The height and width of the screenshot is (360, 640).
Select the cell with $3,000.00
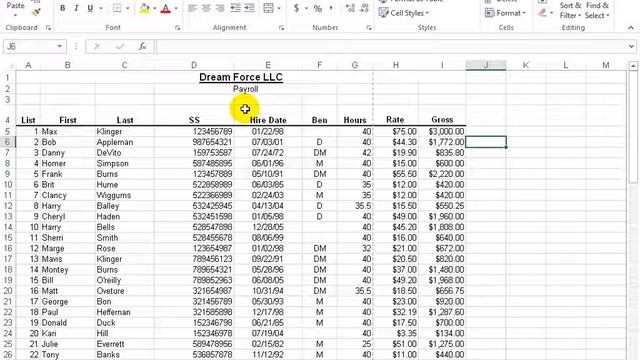[x=442, y=131]
